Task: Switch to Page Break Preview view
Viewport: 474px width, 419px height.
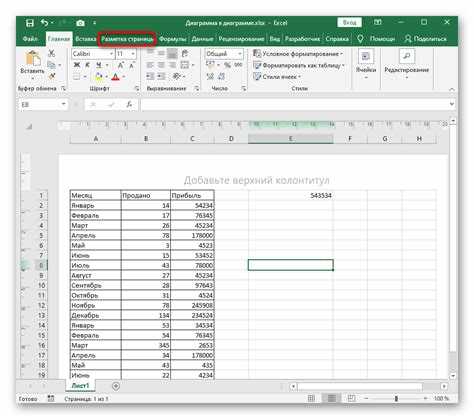Action: [351, 398]
